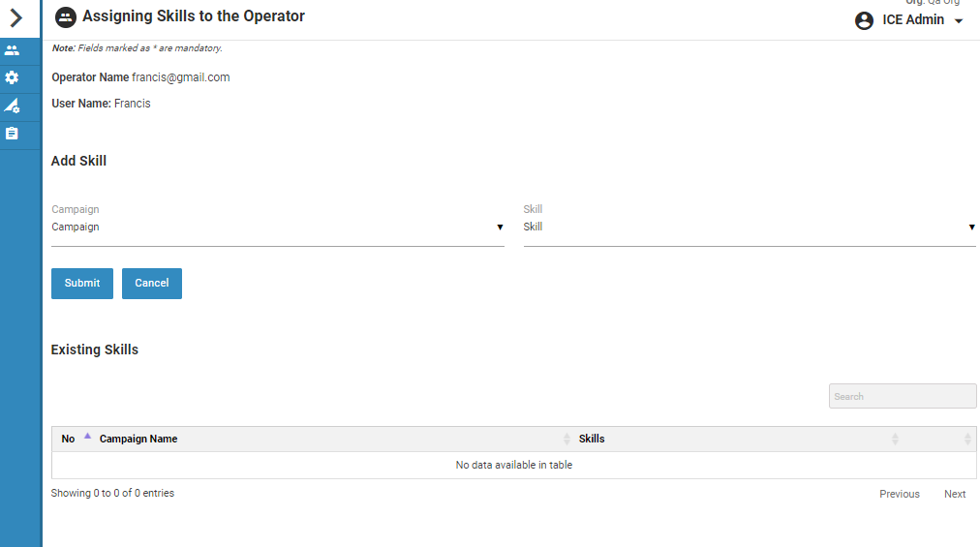The image size is (980, 547).
Task: Click the ICE Admin account avatar icon
Action: coord(864,20)
